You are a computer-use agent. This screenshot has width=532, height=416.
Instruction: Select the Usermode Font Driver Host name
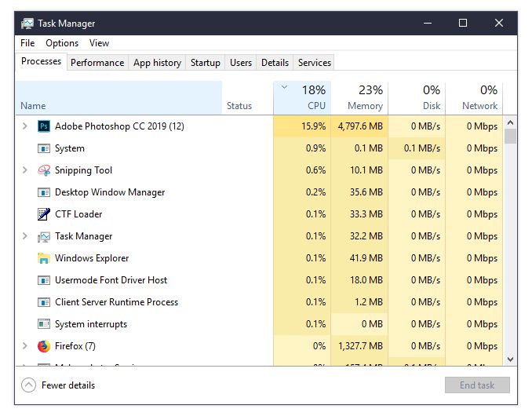tap(111, 280)
